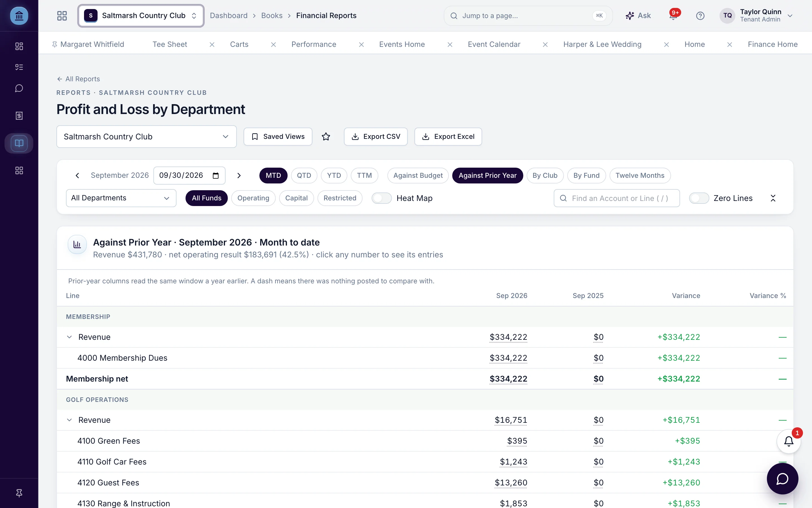Switch to the Harper & Lee Wedding tab

click(602, 44)
